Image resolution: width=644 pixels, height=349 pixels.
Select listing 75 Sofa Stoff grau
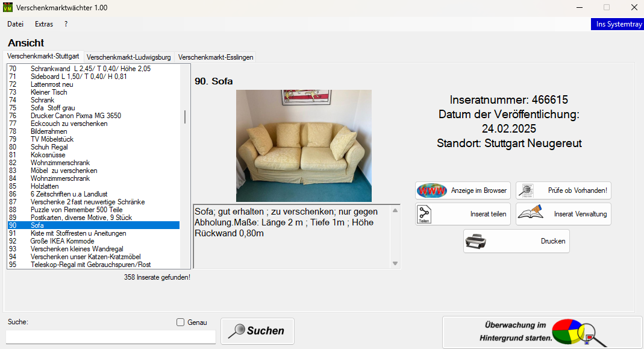(x=93, y=108)
